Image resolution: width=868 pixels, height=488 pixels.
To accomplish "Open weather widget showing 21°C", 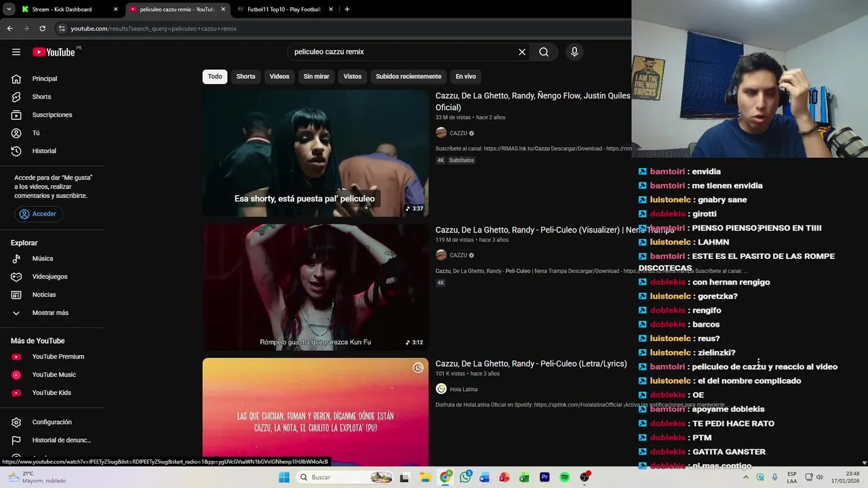I will (37, 477).
